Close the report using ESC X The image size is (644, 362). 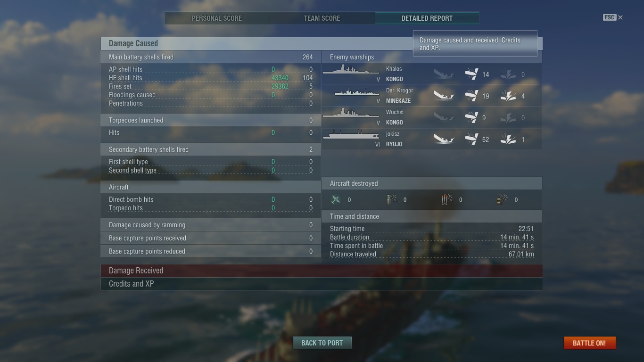point(613,17)
